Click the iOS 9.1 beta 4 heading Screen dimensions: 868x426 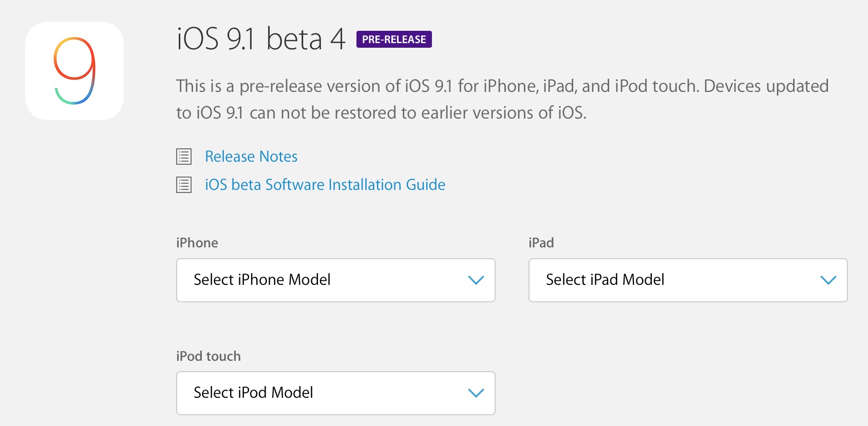261,40
